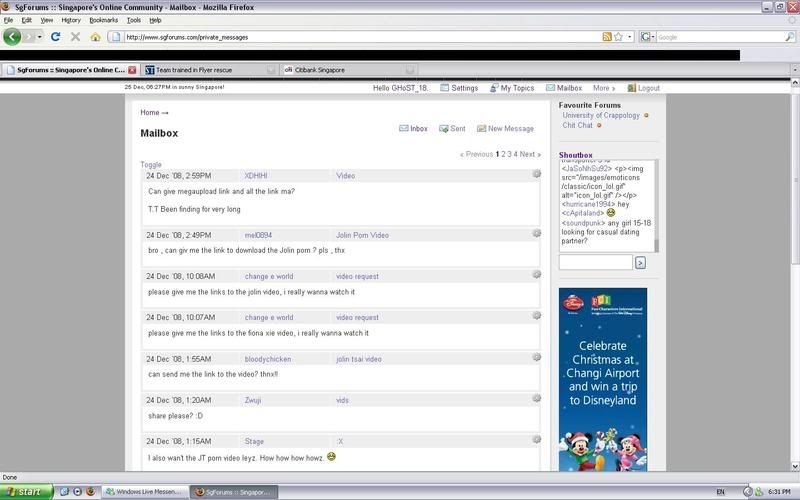Submit shoutbox message with arrow button
Screen dimensions: 800x500
tap(640, 263)
